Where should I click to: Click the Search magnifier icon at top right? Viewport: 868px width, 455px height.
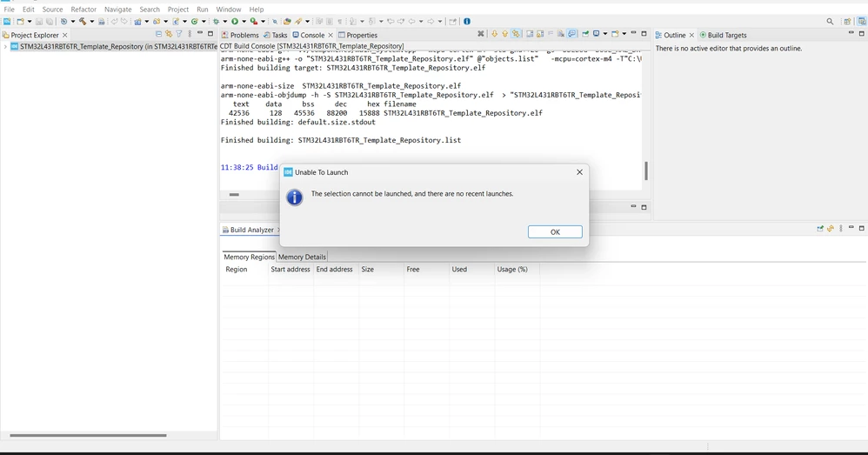tap(830, 22)
